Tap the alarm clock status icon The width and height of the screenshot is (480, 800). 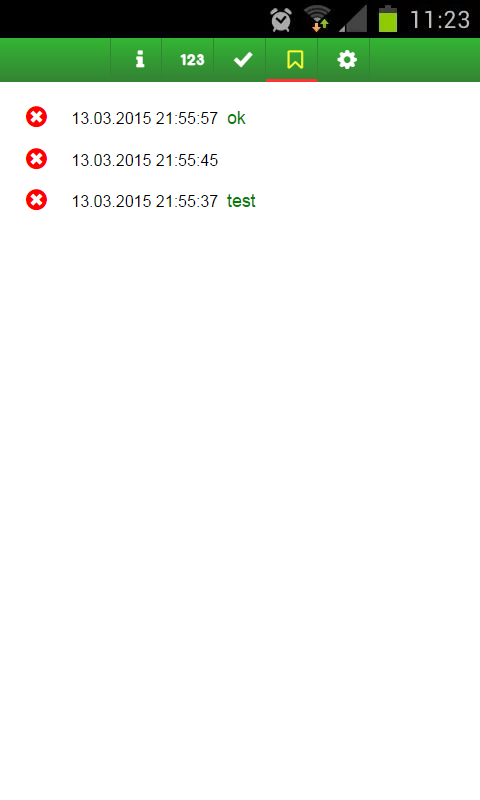(x=281, y=20)
